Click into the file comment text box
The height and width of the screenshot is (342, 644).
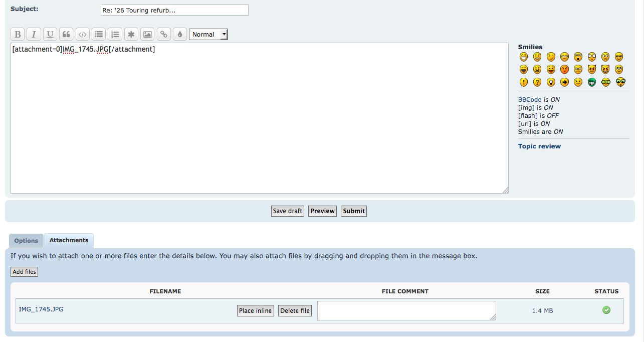(x=406, y=310)
